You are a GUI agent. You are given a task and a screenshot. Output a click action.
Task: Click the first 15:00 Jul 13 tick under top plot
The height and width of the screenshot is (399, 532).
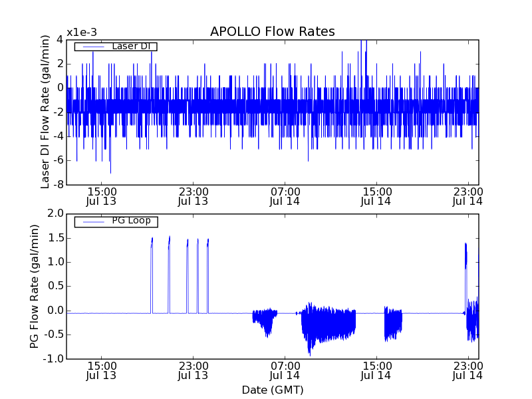(101, 196)
